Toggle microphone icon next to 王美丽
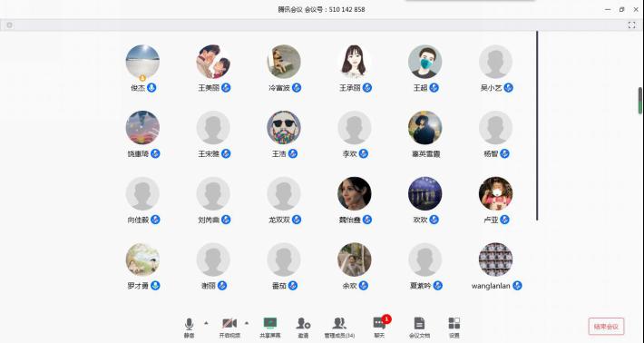 [x=226, y=87]
